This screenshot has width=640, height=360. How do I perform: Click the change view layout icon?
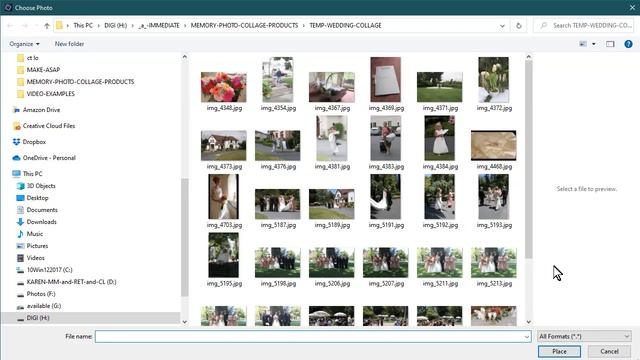pyautogui.click(x=583, y=44)
